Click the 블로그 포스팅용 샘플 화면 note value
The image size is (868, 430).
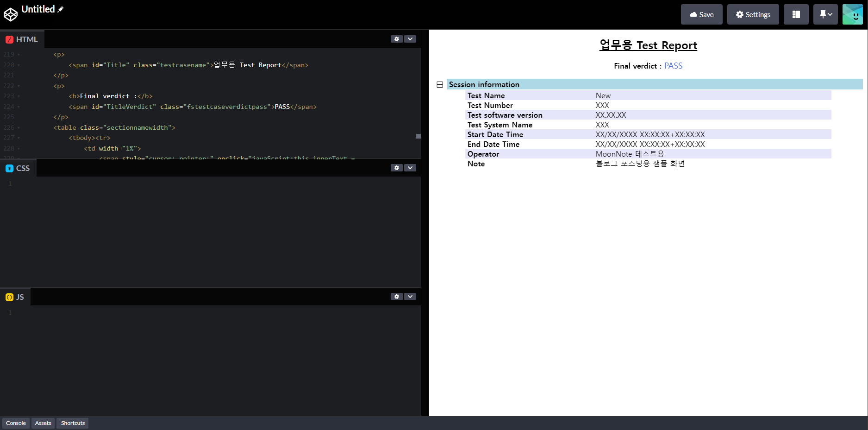(x=640, y=164)
